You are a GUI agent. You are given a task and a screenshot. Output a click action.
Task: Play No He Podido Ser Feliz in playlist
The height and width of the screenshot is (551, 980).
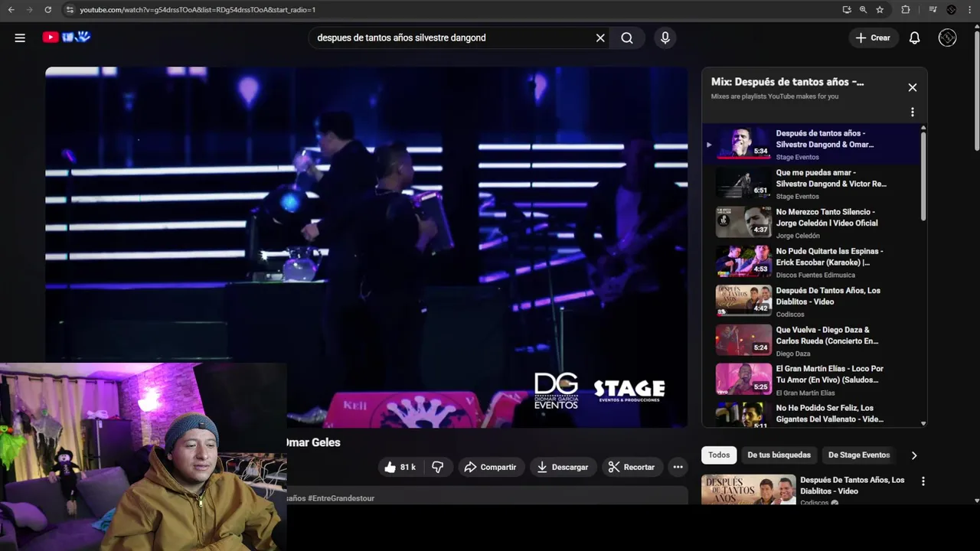[x=810, y=414]
